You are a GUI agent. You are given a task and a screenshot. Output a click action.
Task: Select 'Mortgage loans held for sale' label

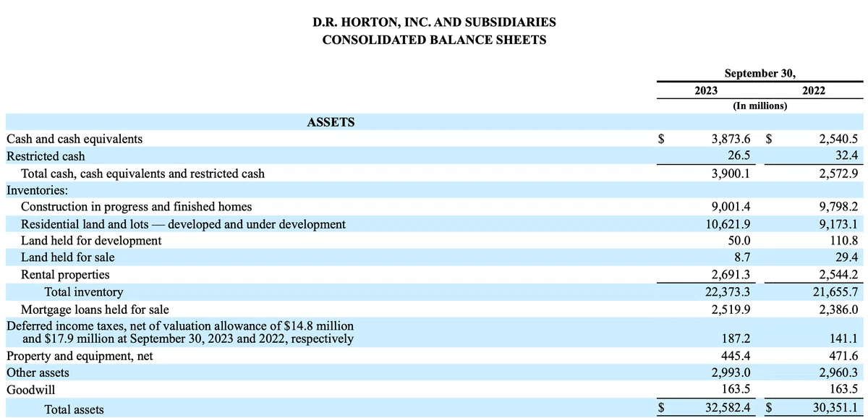coord(95,310)
